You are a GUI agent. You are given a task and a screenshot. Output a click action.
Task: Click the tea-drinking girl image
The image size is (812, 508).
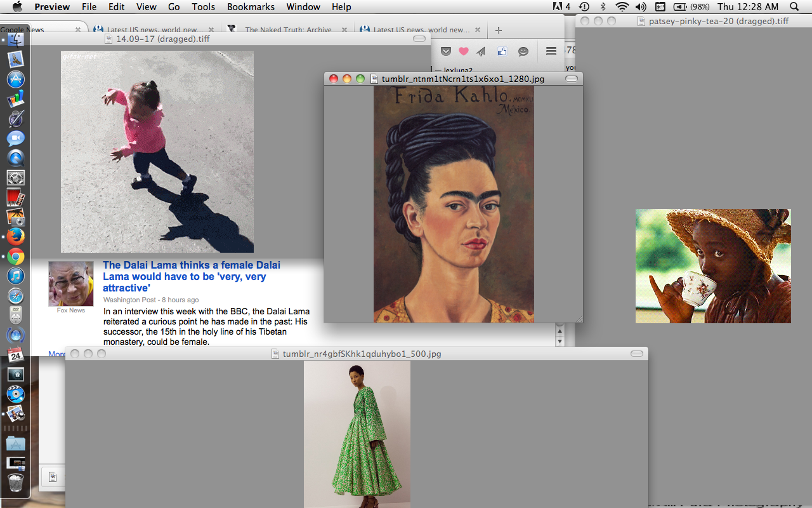713,266
